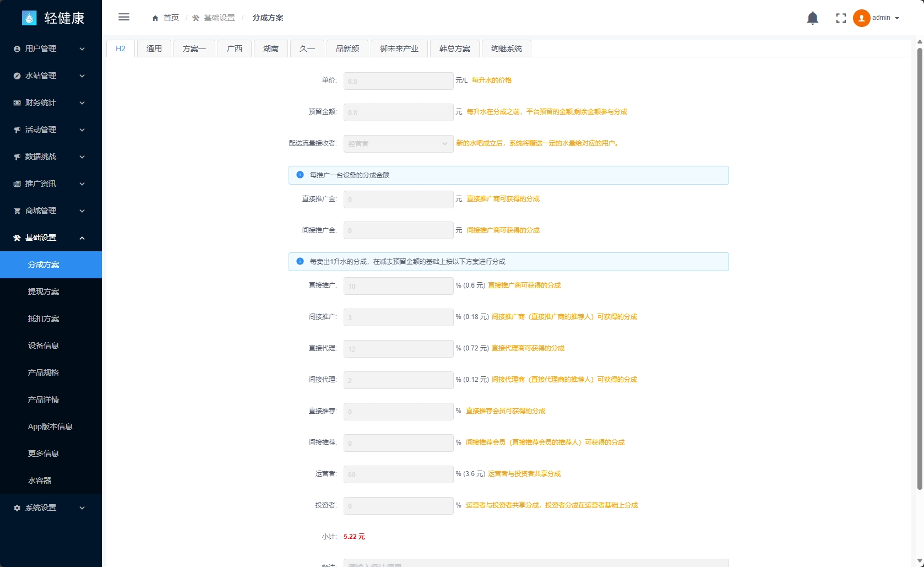Switch to the 绚魅系统 tab
This screenshot has width=924, height=567.
click(507, 48)
